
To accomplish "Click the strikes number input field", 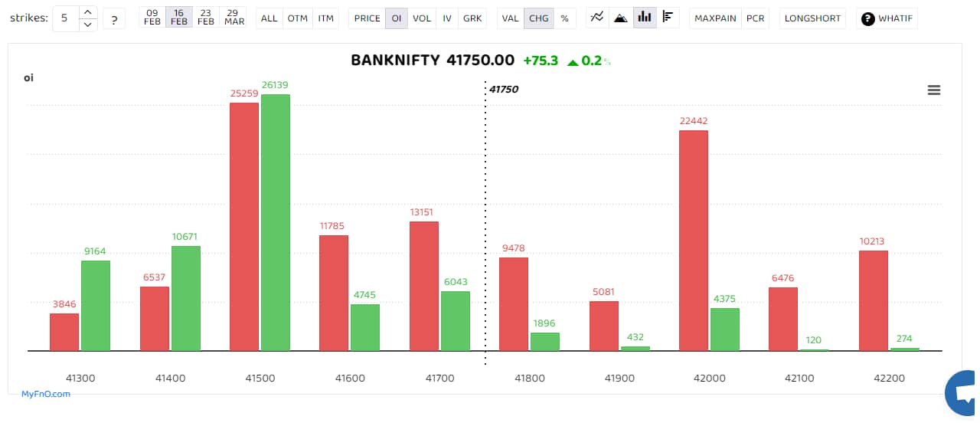I will coord(65,18).
